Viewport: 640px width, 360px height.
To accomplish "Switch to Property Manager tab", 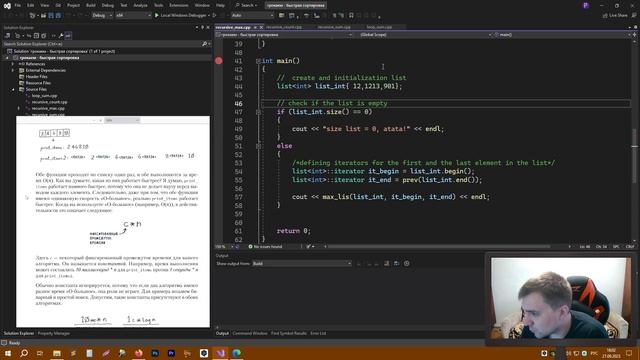I will [53, 333].
